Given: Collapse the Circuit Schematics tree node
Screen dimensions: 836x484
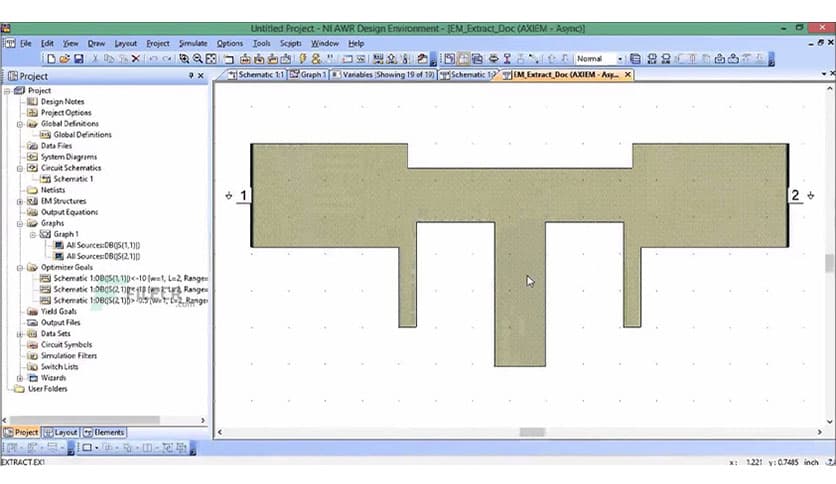Looking at the screenshot, I should tap(20, 168).
